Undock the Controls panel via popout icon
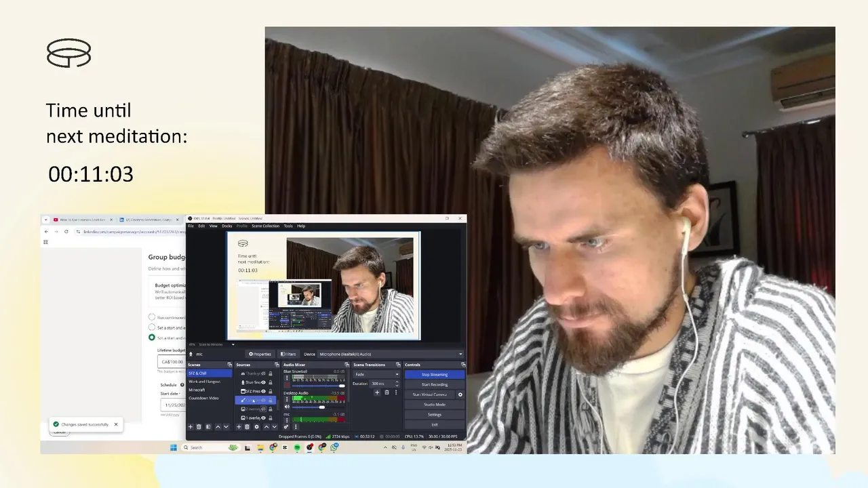868x488 pixels. [x=463, y=365]
